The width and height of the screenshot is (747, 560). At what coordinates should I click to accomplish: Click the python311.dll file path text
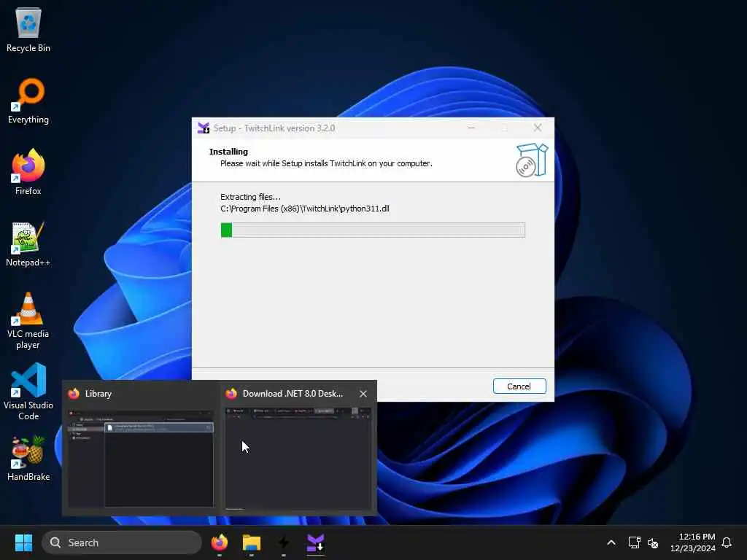coord(304,209)
